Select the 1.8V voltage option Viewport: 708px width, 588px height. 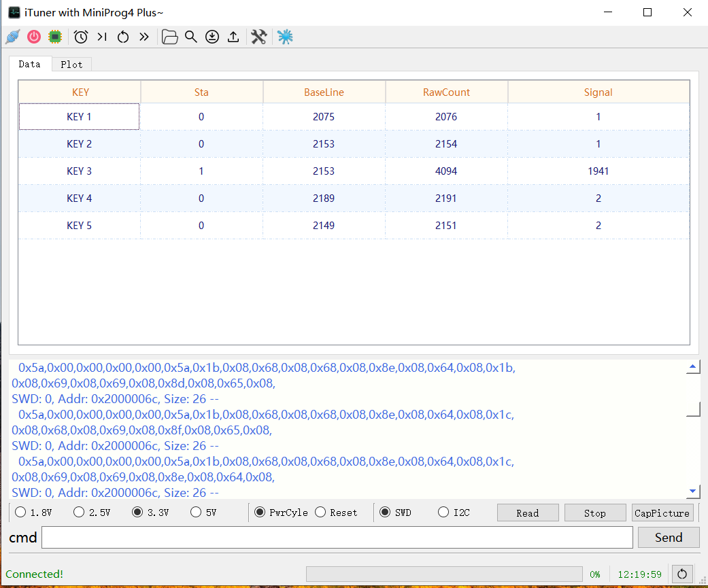point(34,512)
